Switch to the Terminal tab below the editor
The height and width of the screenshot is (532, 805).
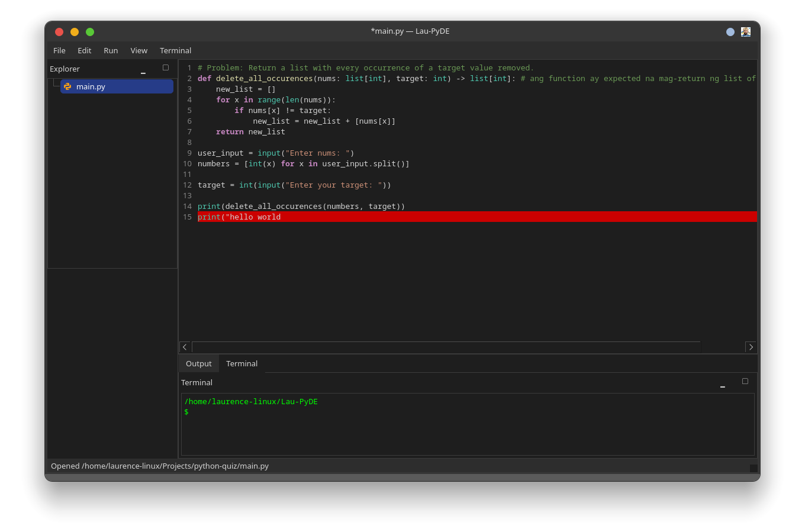pos(242,364)
